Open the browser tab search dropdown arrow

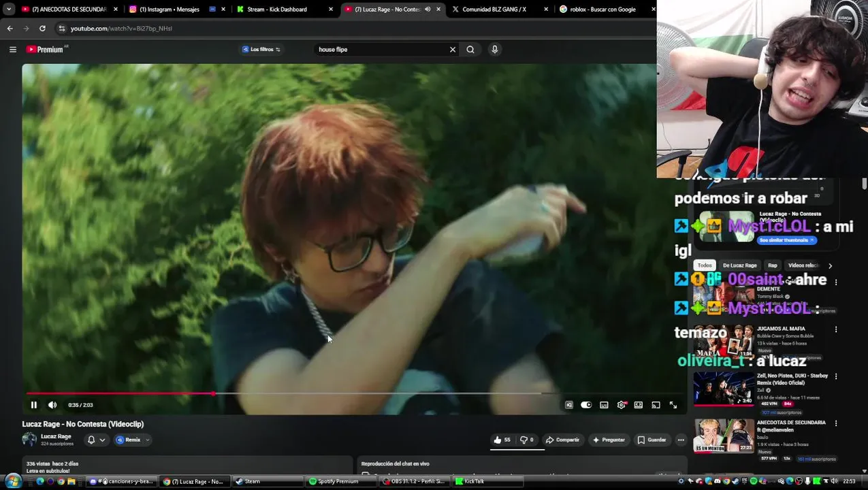click(x=8, y=9)
